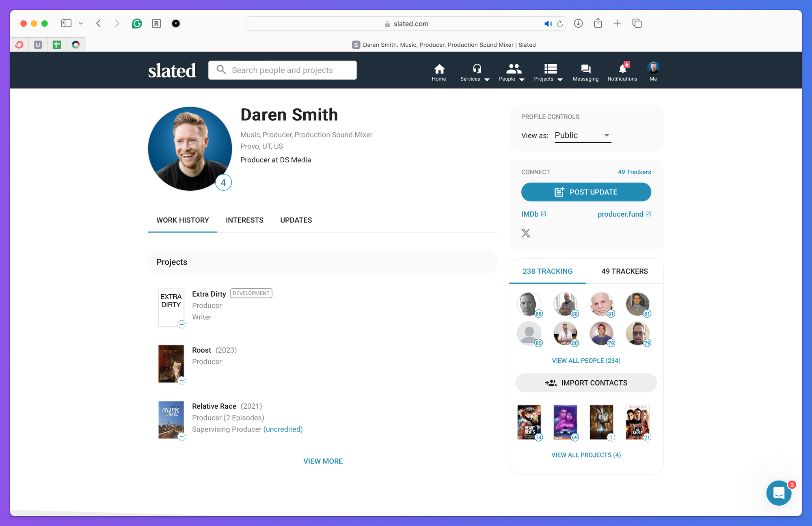Open the Roost project thumbnail
Screen dimensions: 812x526
[171, 364]
